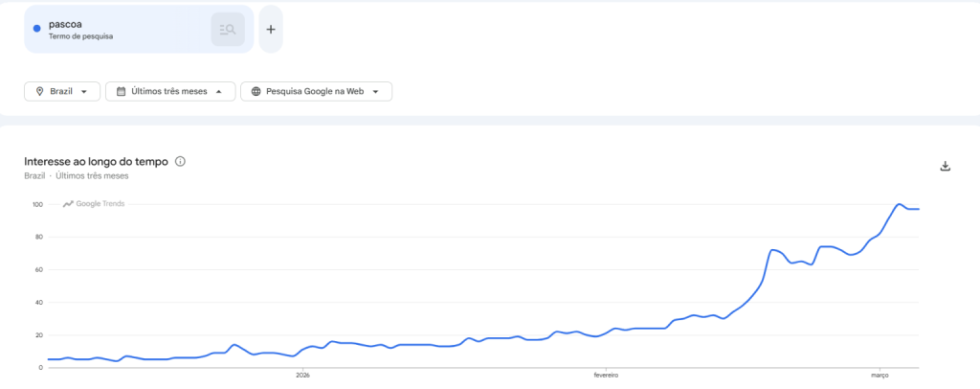This screenshot has width=980, height=389.
Task: Click the calendar icon in the period filter
Action: point(121,91)
